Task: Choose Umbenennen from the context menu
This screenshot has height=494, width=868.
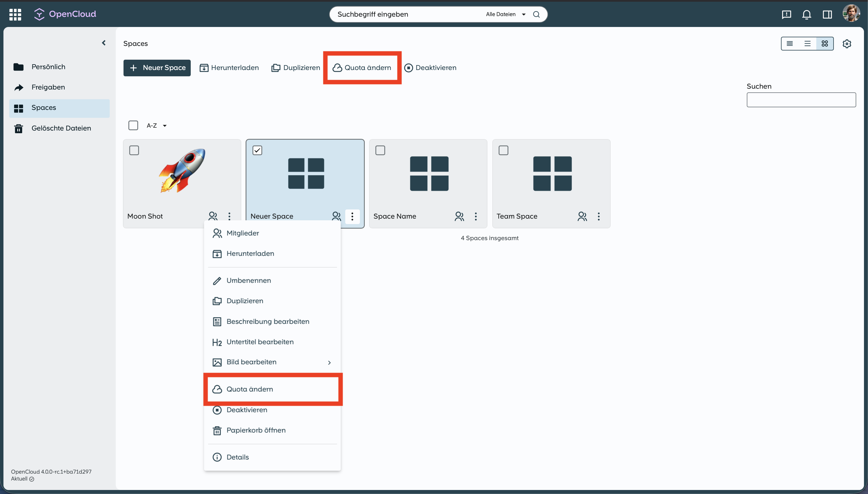Action: point(248,281)
